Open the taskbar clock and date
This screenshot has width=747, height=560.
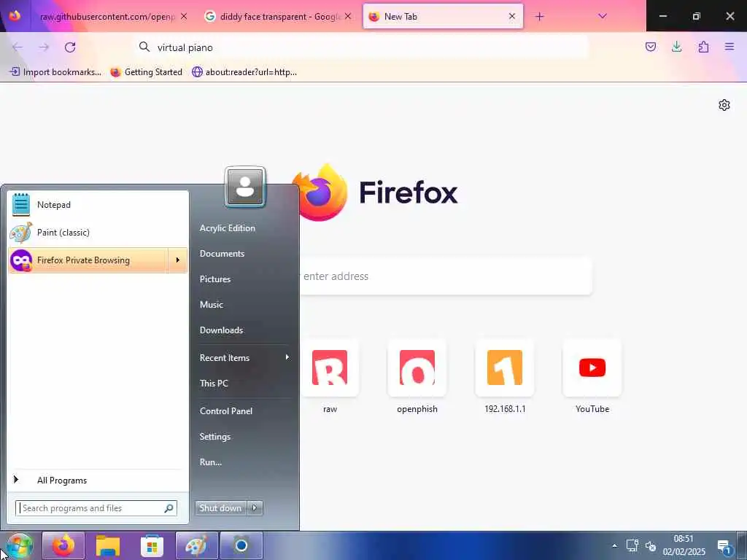tap(684, 545)
